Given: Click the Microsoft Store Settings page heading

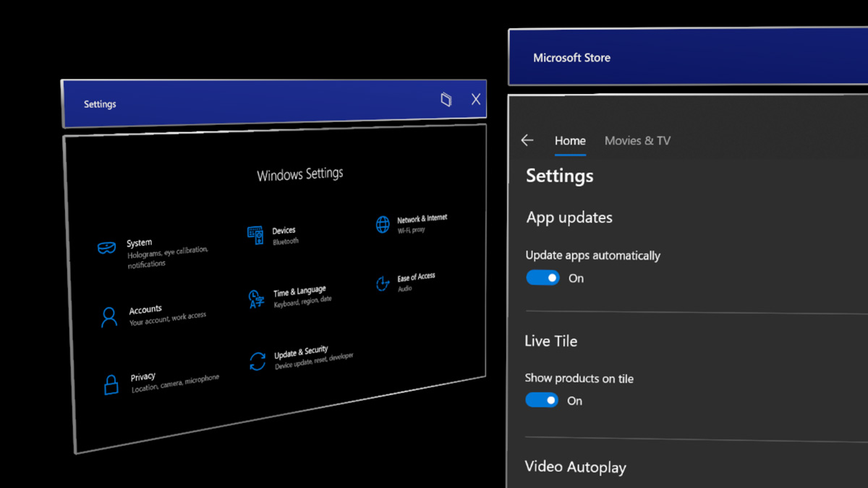Looking at the screenshot, I should click(559, 176).
